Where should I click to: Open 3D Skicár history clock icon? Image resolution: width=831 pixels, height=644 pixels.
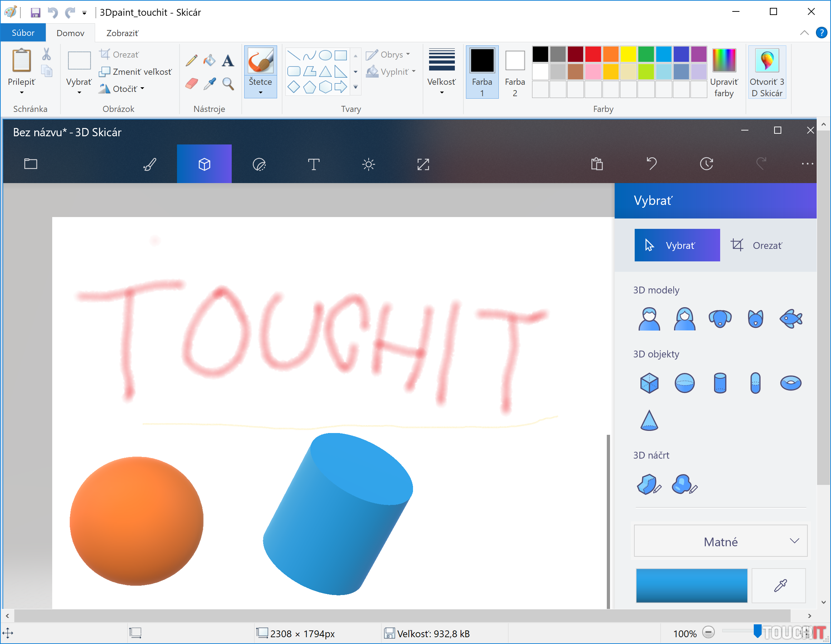706,164
